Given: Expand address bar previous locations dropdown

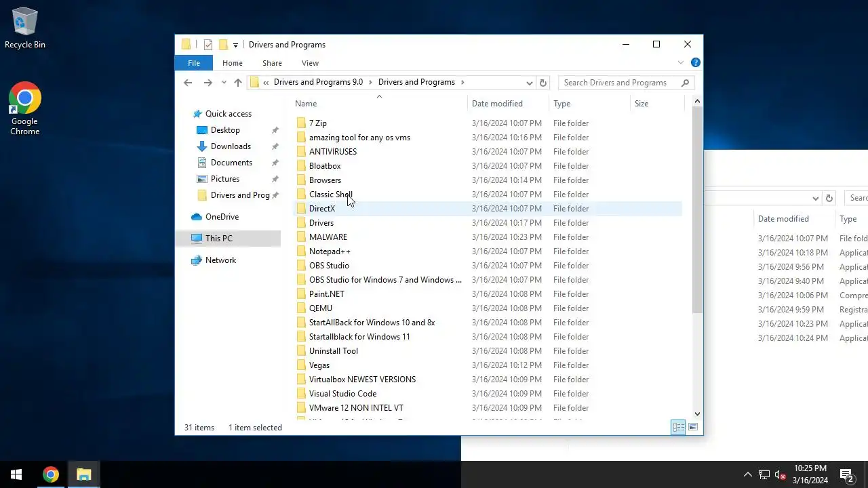Looking at the screenshot, I should click(530, 83).
